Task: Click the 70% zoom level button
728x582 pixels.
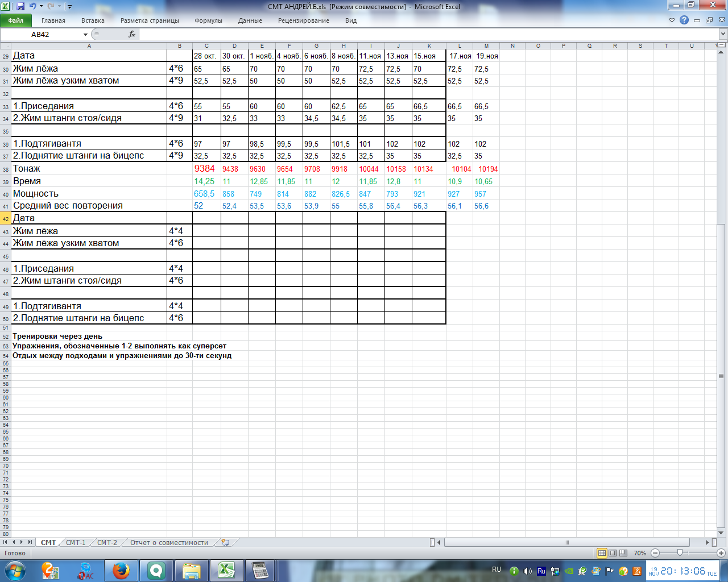Action: point(640,553)
